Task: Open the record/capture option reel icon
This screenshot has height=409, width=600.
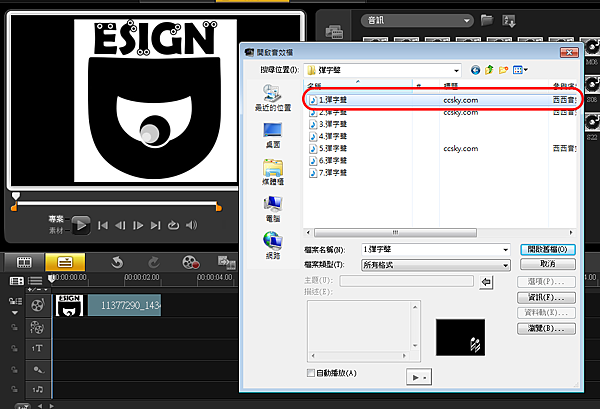Action: (x=190, y=262)
